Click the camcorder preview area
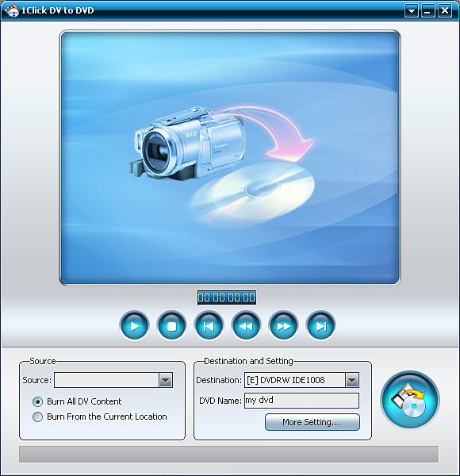The height and width of the screenshot is (476, 460). (x=230, y=158)
